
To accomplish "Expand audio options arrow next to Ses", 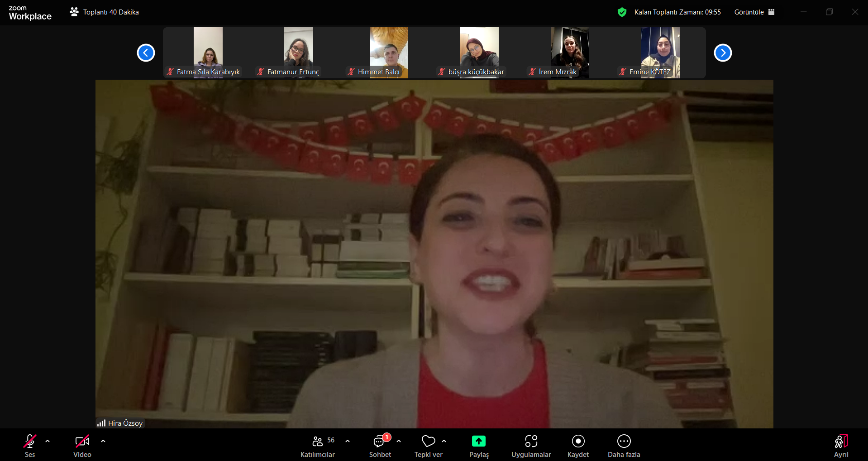I will click(48, 441).
